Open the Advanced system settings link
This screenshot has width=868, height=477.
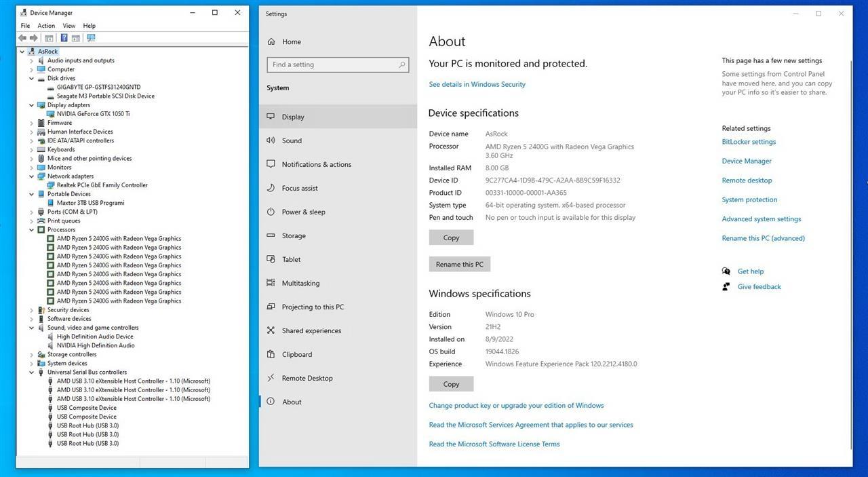point(762,219)
